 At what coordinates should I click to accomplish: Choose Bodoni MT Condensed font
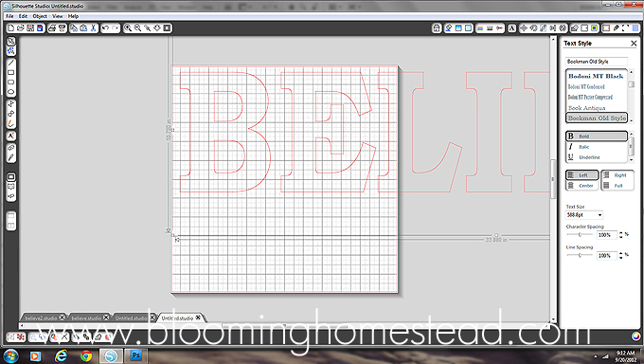[596, 87]
